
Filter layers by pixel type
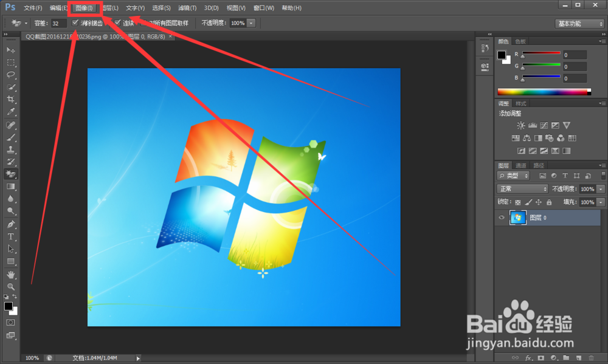[542, 176]
